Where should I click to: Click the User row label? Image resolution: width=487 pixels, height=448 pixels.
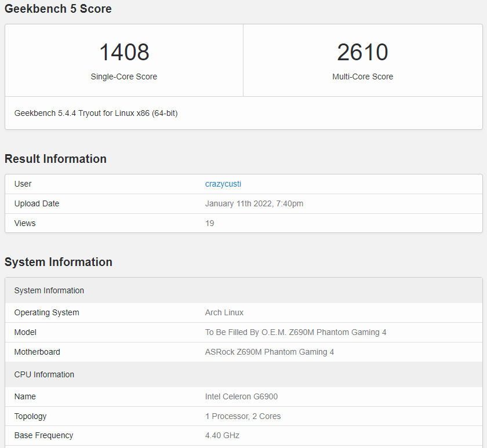(x=23, y=184)
